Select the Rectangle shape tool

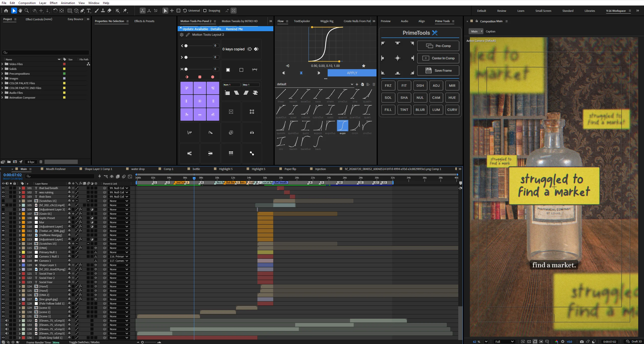pyautogui.click(x=70, y=11)
